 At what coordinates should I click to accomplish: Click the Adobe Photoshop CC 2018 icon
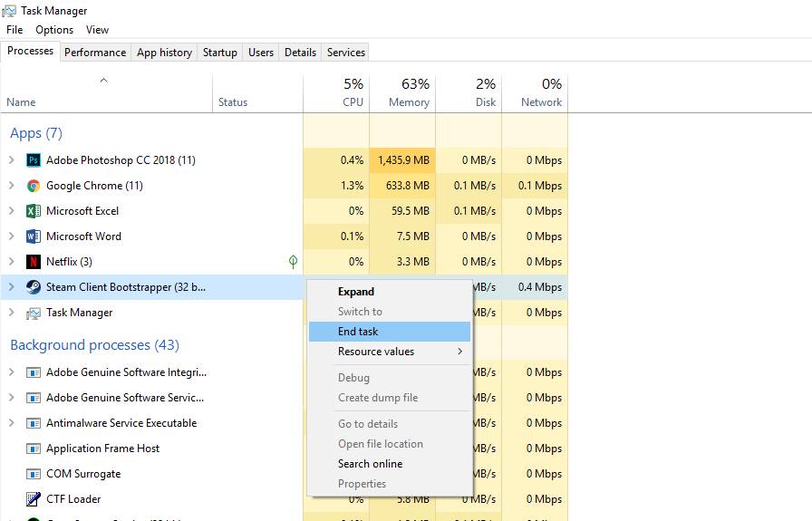[x=34, y=160]
